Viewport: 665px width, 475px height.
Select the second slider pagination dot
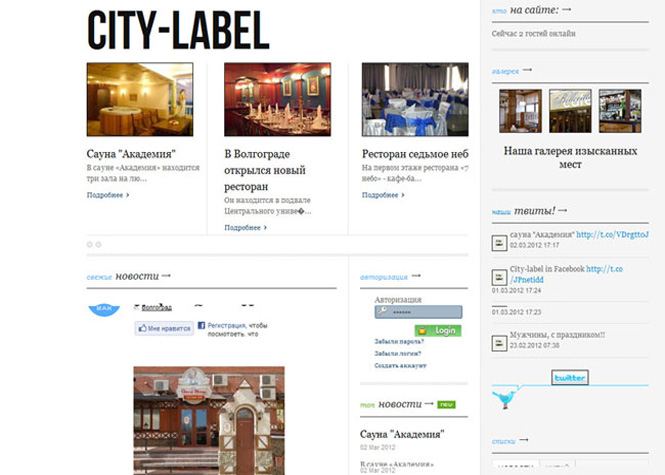[98, 244]
